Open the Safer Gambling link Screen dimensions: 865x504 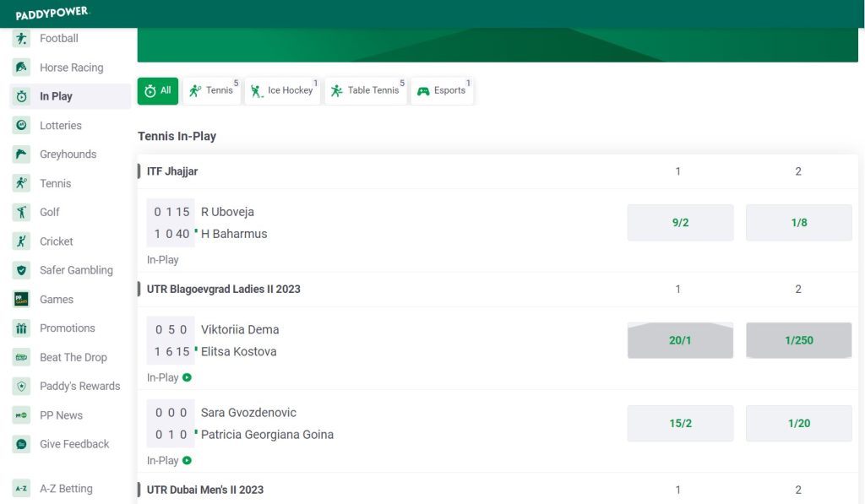(x=76, y=270)
